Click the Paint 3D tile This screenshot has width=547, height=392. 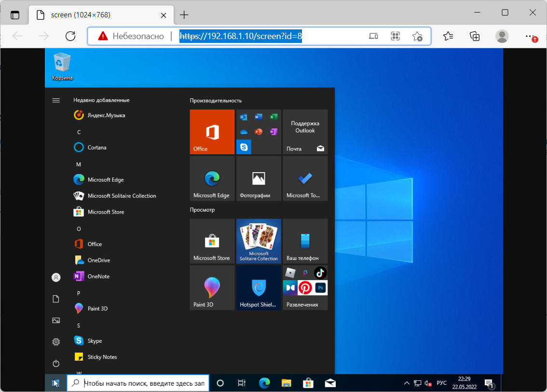point(212,288)
